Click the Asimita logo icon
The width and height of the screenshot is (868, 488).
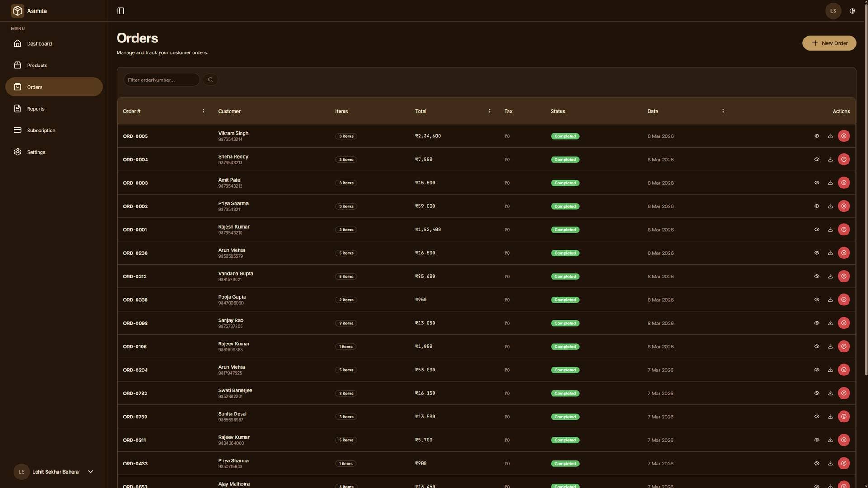pyautogui.click(x=18, y=10)
